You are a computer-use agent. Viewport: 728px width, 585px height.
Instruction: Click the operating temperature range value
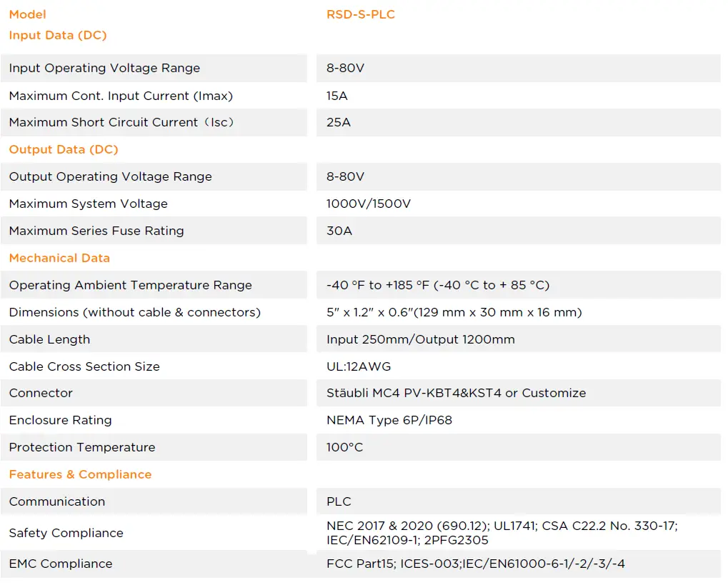tap(437, 285)
